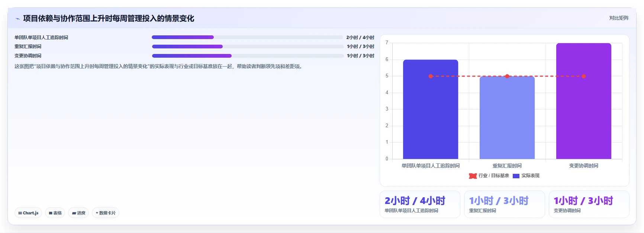Click the description paragraph below the progress bars
Image resolution: width=644 pixels, height=233 pixels.
[159, 66]
